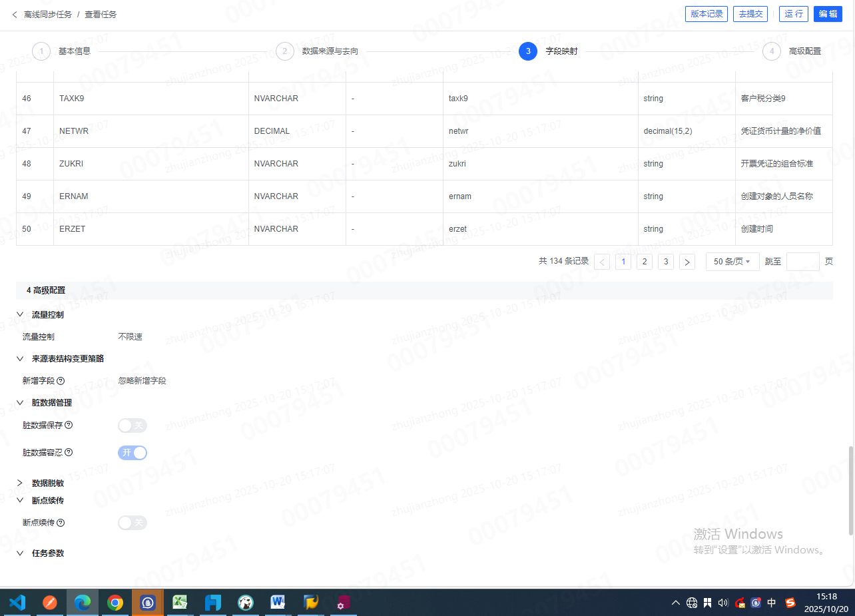Click help icon beside 脏数据保存
Viewport: 855px width, 616px height.
(69, 425)
